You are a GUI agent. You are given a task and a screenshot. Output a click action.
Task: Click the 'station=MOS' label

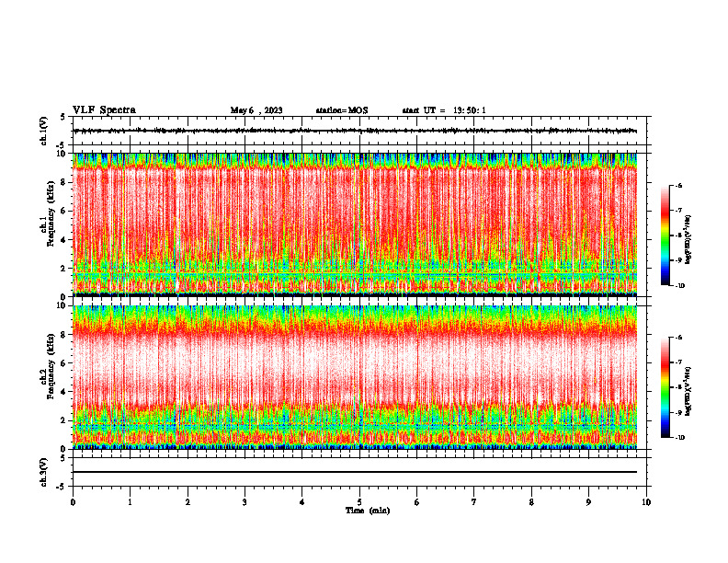(342, 110)
